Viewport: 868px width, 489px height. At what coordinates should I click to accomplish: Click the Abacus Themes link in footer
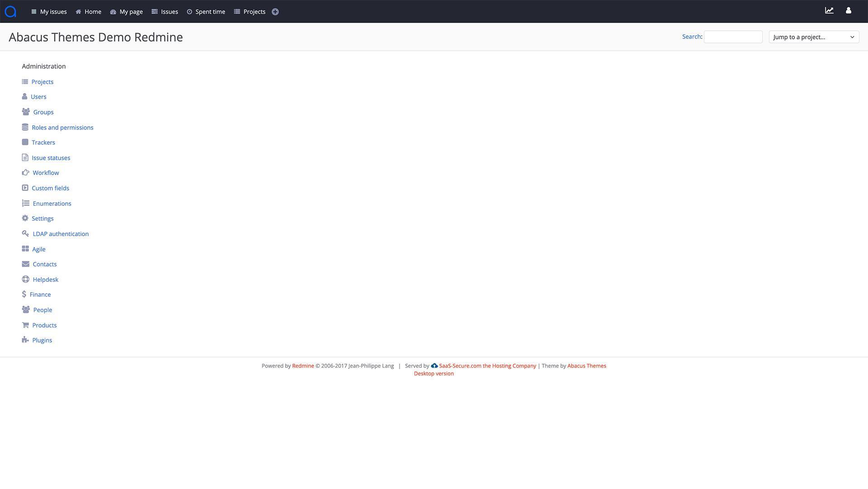(x=587, y=366)
